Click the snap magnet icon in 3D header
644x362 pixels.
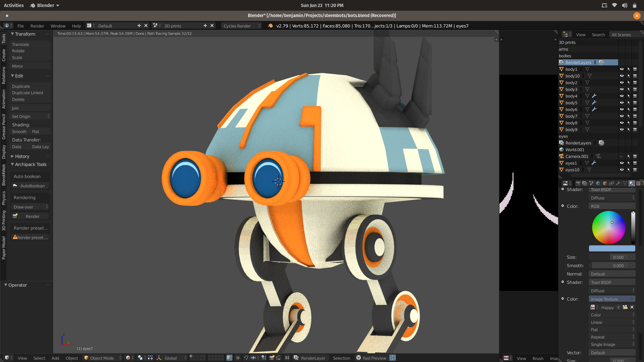coord(246,358)
